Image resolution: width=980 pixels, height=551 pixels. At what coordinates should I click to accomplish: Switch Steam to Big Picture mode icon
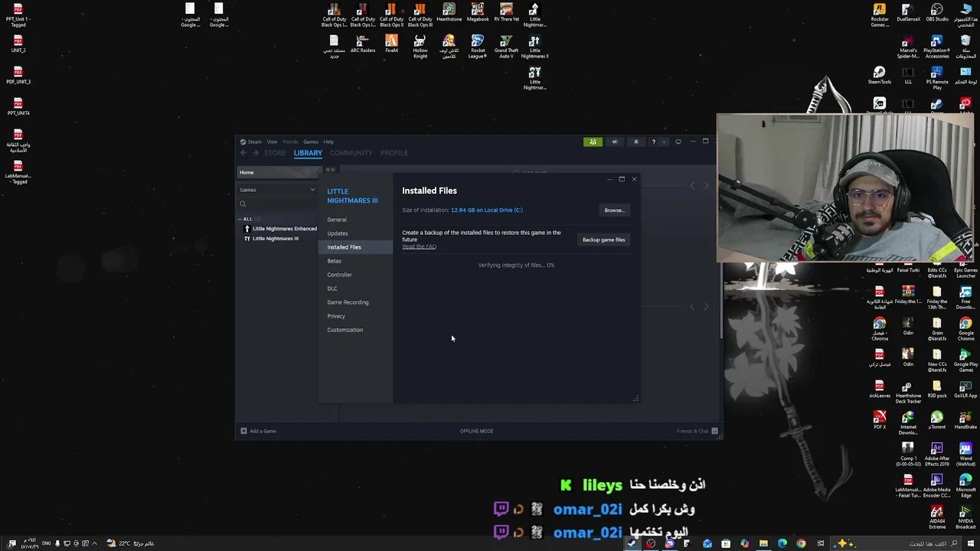678,142
